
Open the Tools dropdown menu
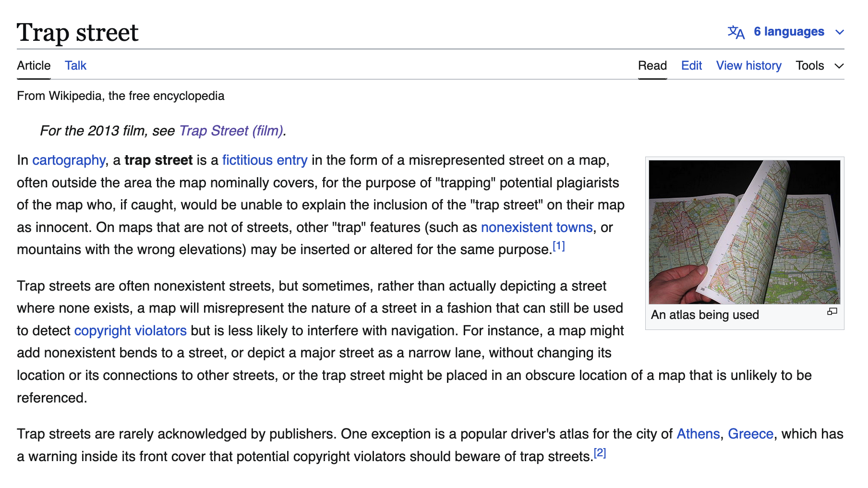coord(819,66)
